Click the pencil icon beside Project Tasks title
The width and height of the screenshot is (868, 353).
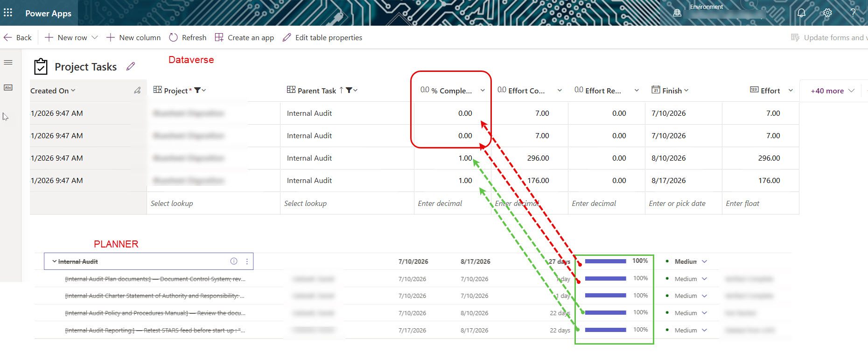[131, 66]
